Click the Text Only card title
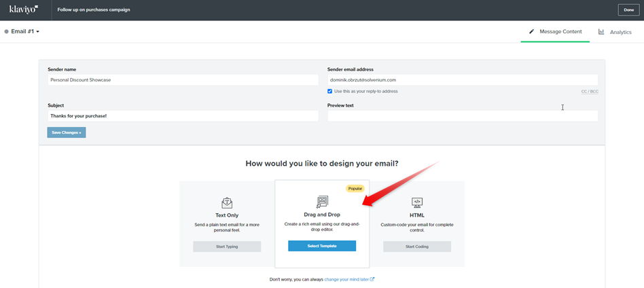This screenshot has width=644, height=288. click(x=227, y=215)
